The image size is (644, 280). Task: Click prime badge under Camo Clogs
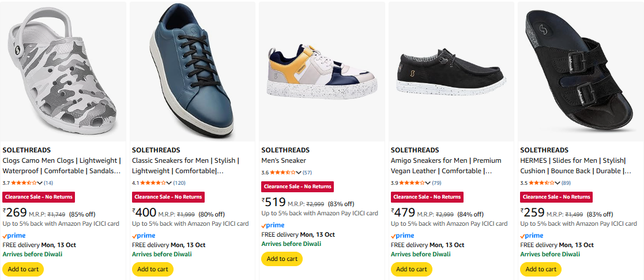pyautogui.click(x=14, y=236)
